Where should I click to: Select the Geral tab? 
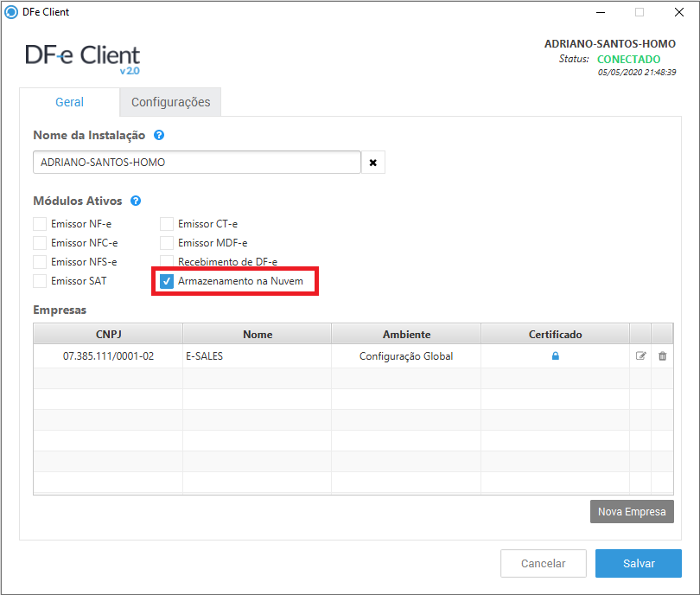(69, 102)
